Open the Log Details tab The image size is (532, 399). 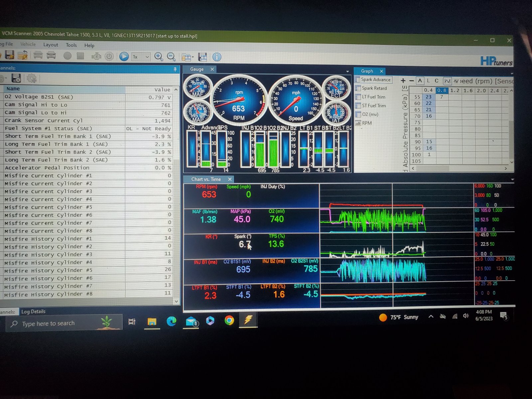pos(33,312)
